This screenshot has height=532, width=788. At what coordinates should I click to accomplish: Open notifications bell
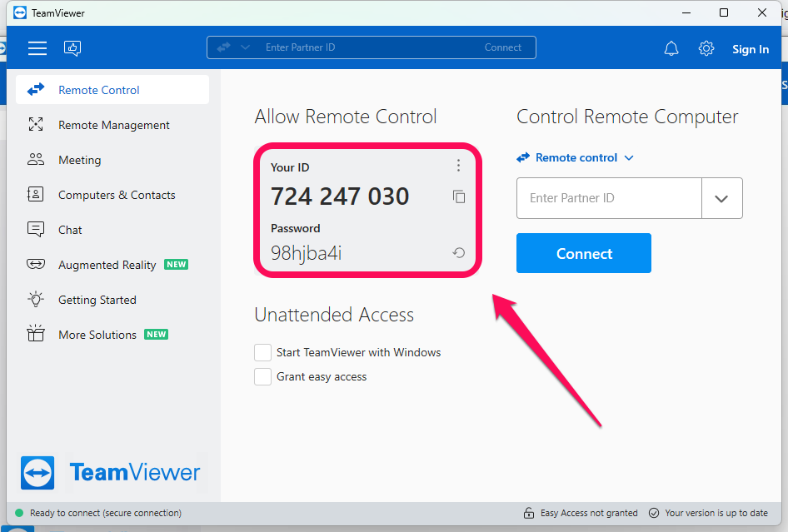tap(671, 47)
